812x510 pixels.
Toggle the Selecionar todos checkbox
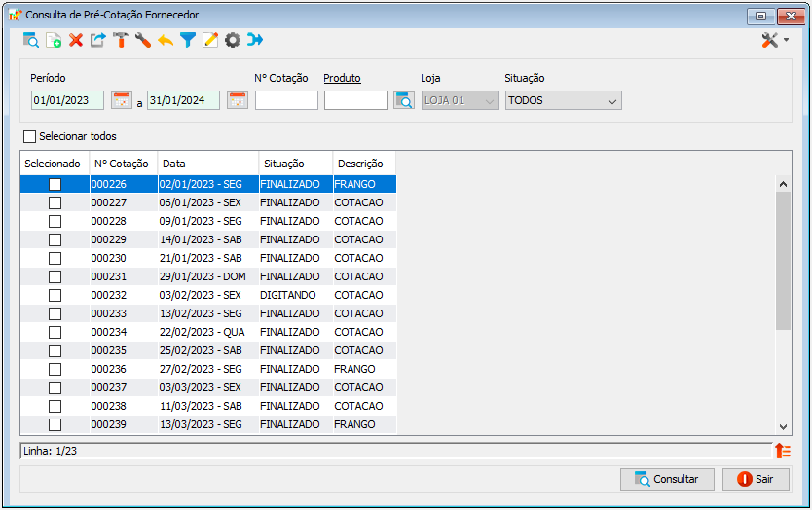tap(29, 136)
